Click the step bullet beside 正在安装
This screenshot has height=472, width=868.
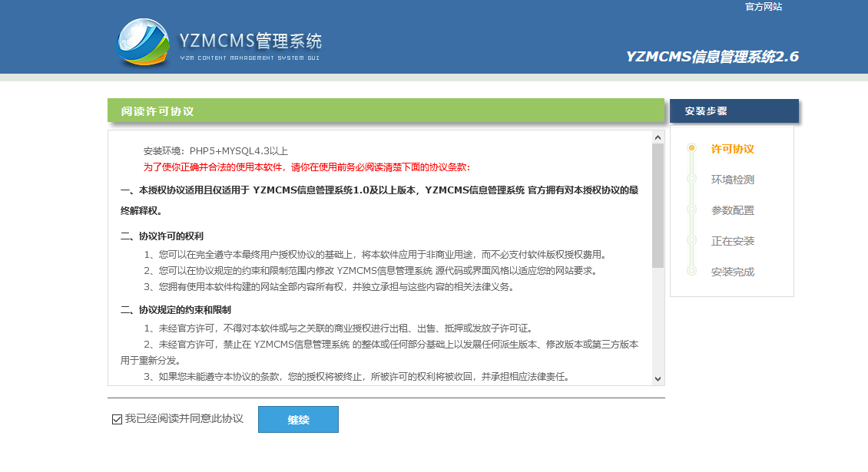coord(691,241)
